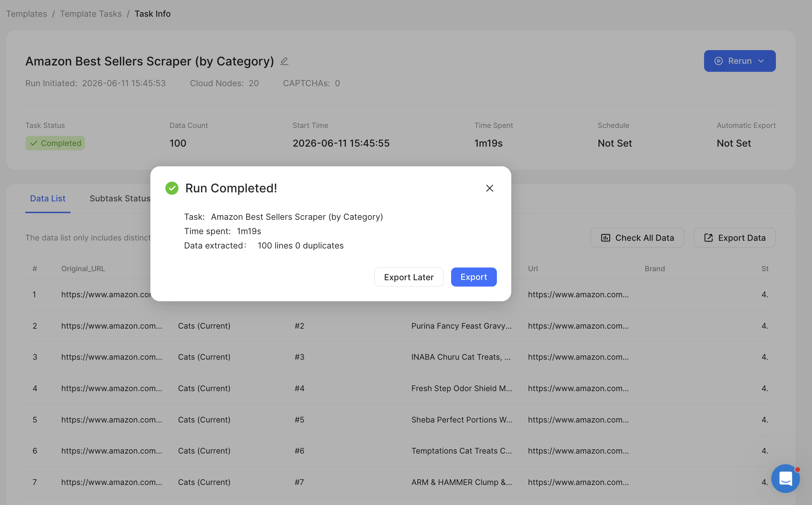Click rank #7 cell
Screen dimensions: 812x505
299,482
